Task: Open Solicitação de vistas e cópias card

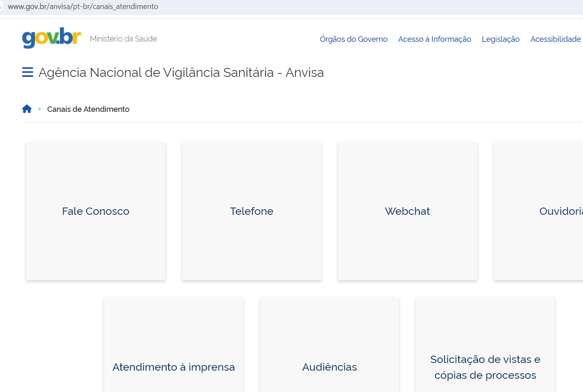Action: pyautogui.click(x=485, y=367)
